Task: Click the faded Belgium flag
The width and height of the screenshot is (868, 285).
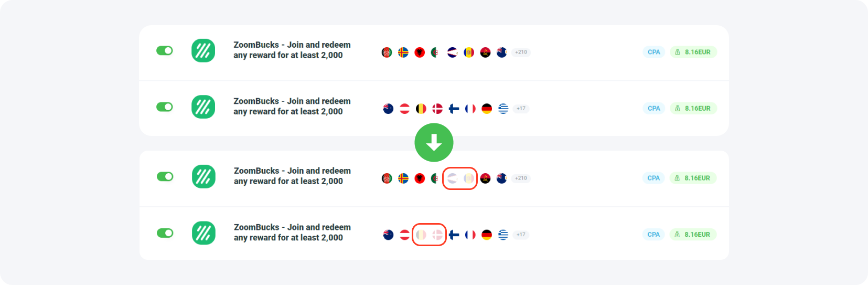Action: pos(421,235)
